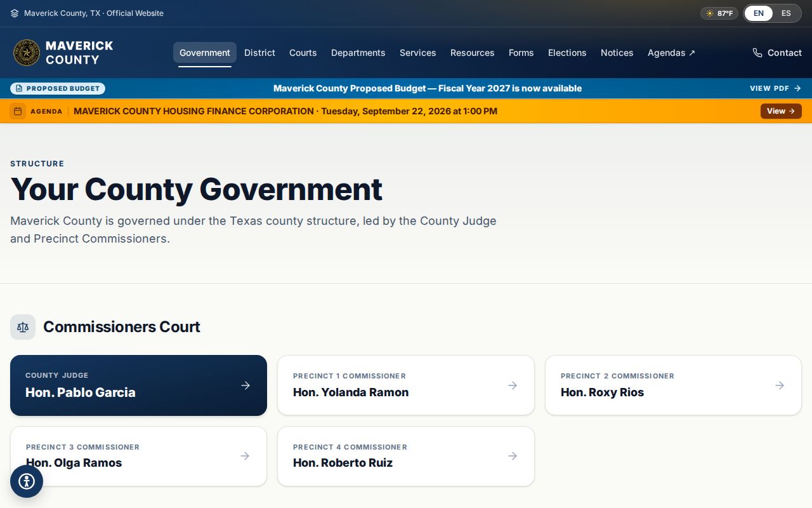Screen dimensions: 812x508
Task: Open the Resources menu
Action: 473,53
